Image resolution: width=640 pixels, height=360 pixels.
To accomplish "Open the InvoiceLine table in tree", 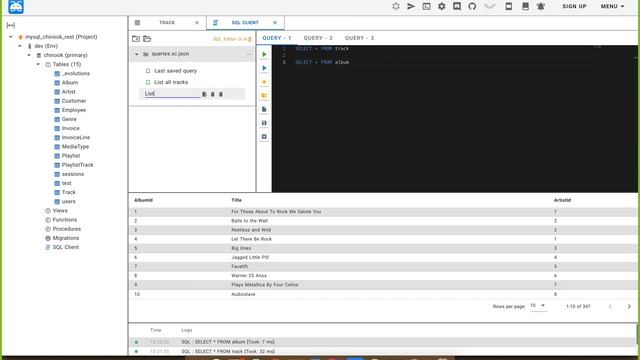I will (x=76, y=138).
